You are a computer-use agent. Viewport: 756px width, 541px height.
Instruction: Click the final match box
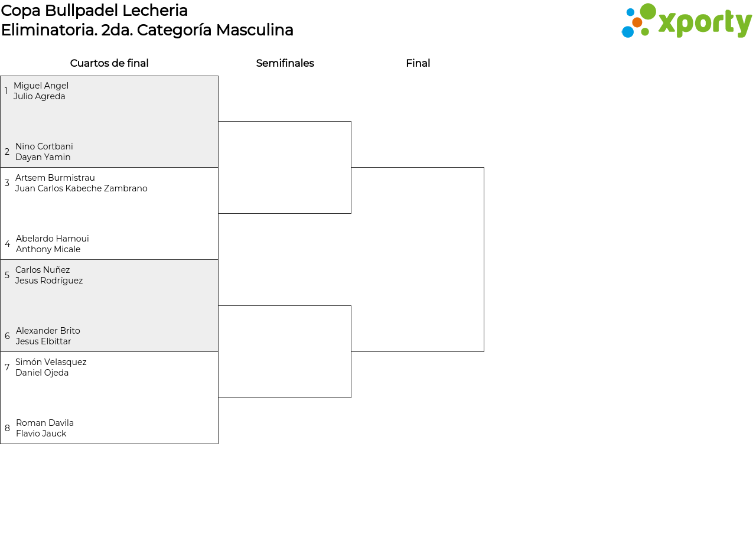coord(418,259)
